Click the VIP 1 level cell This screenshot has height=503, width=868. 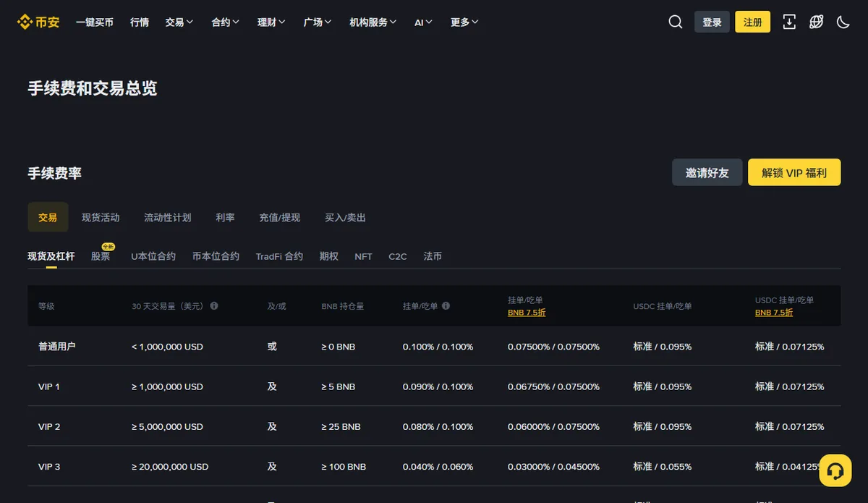point(49,386)
